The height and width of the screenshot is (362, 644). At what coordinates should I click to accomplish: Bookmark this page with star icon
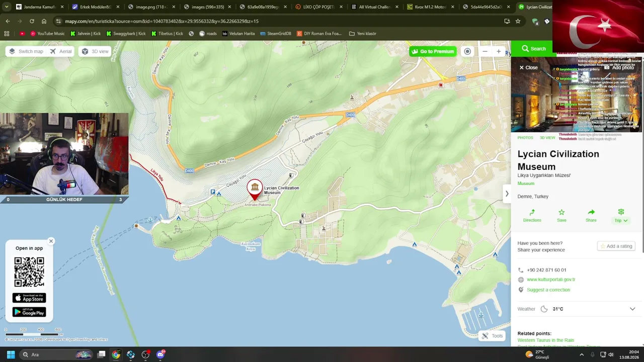[518, 21]
